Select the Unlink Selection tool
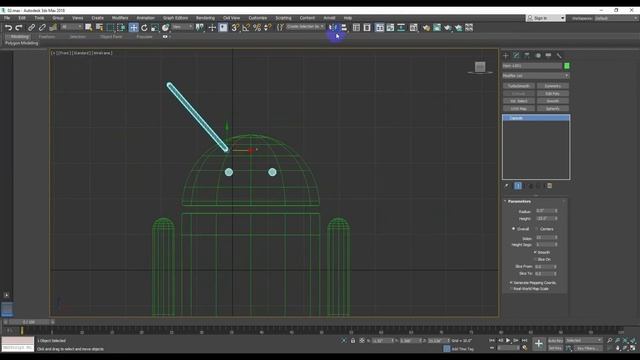This screenshot has height=360, width=640. pos(42,27)
